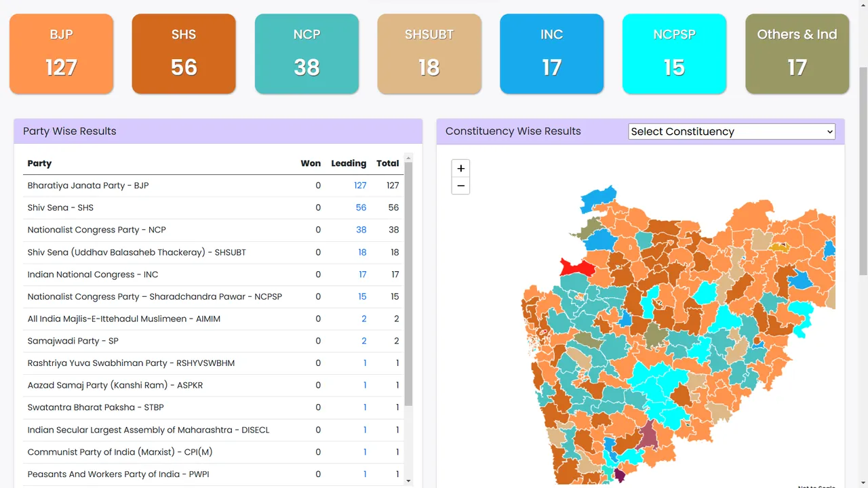This screenshot has height=488, width=868.
Task: Click the 56 leading link for Shiv Sena
Action: click(x=361, y=207)
